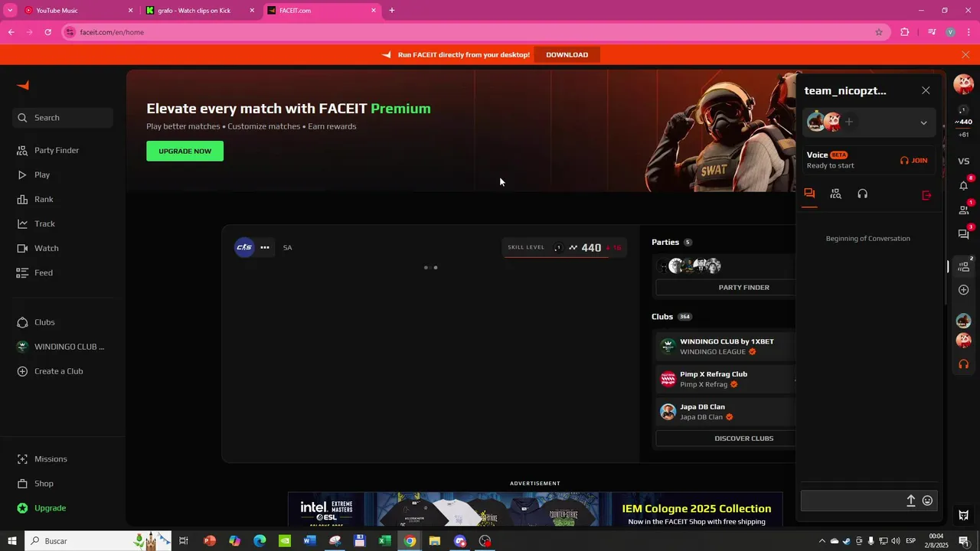Switch to the YouTube Music browser tab

click(77, 11)
